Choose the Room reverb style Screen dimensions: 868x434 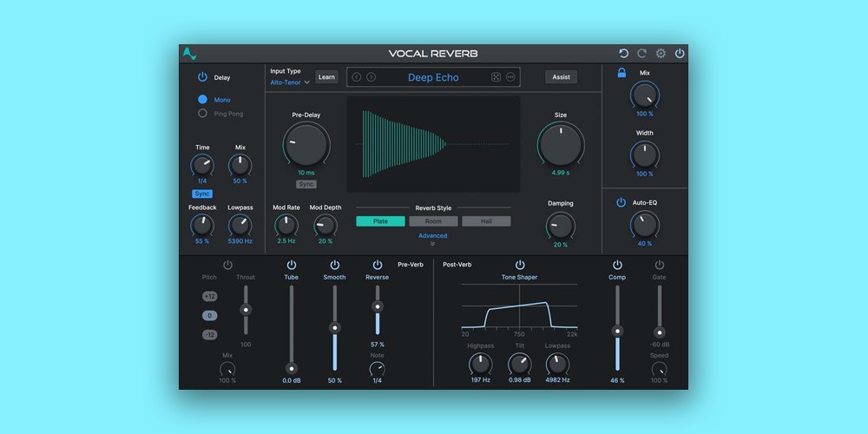[x=433, y=221]
